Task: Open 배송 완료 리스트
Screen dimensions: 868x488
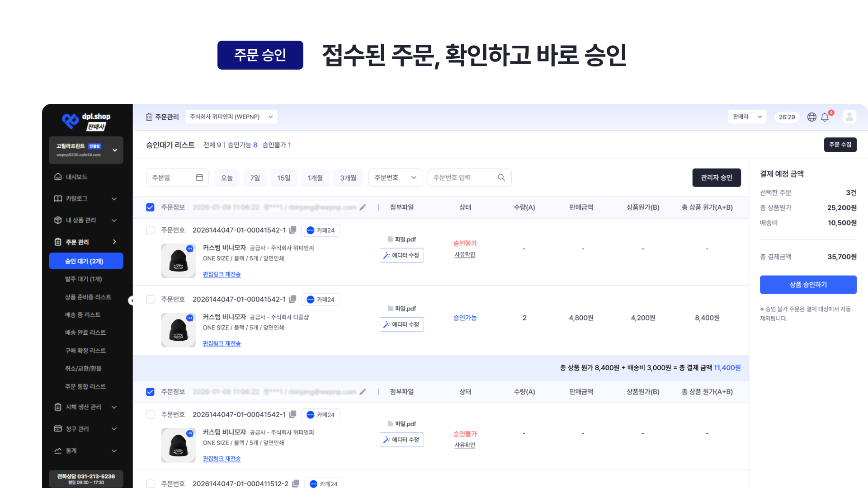Action: [x=85, y=333]
